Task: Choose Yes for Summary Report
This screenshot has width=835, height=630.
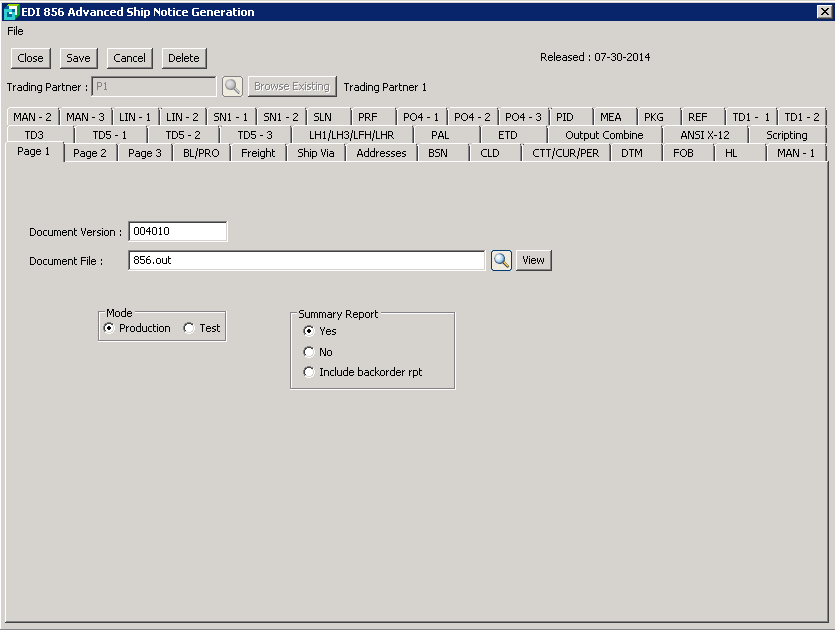Action: coord(309,331)
